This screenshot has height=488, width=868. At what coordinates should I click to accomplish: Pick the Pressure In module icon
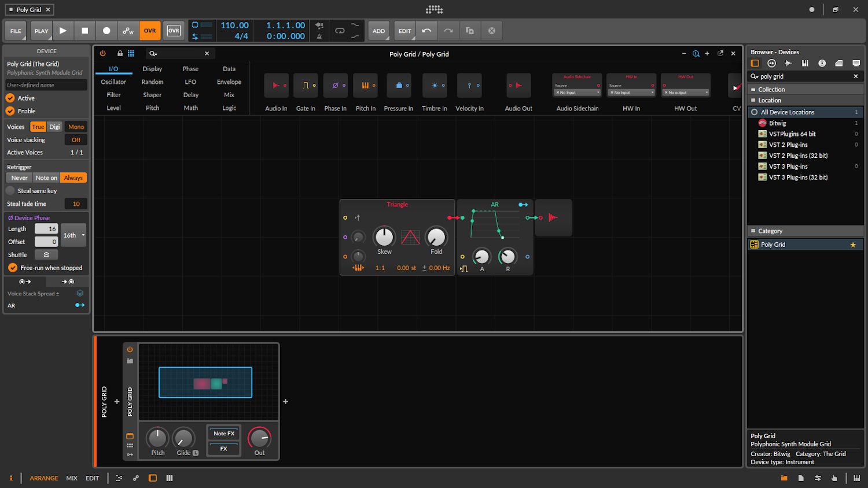399,86
